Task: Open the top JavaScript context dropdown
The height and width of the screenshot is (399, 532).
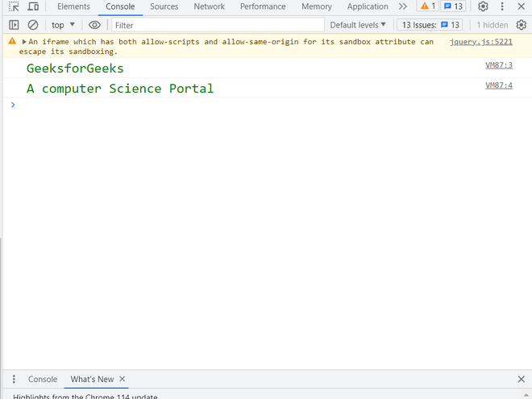Action: pos(63,25)
